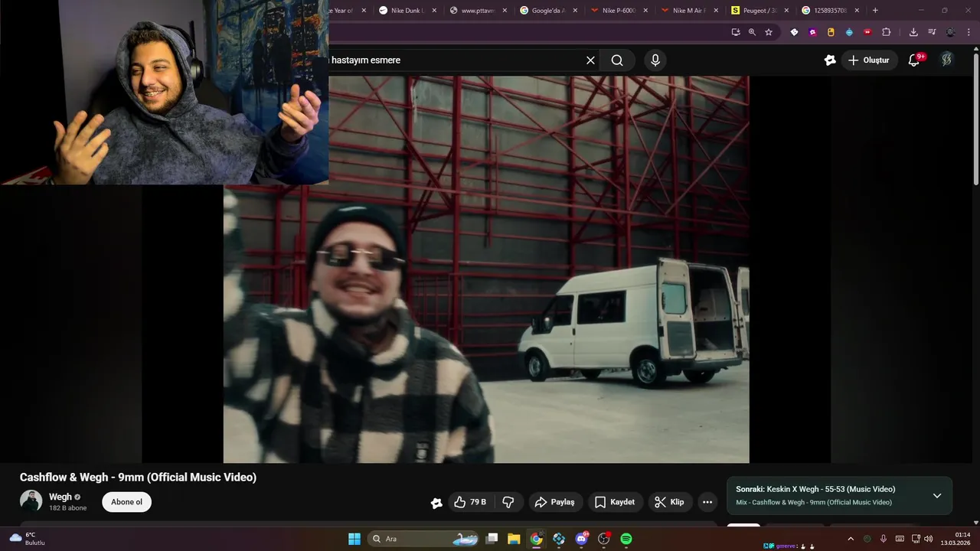Click the Windows taskbar Ara search box
This screenshot has height=551, width=980.
click(x=423, y=539)
